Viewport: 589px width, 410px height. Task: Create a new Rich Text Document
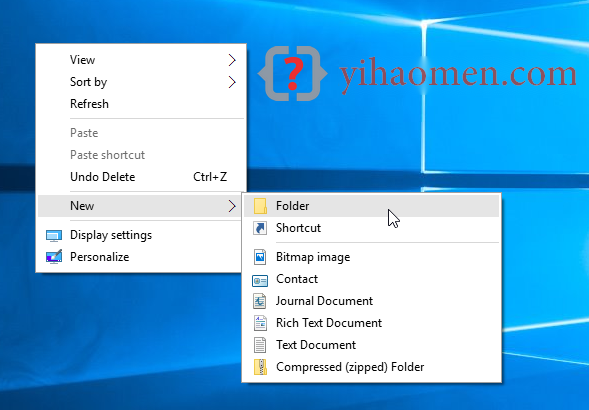point(372,323)
